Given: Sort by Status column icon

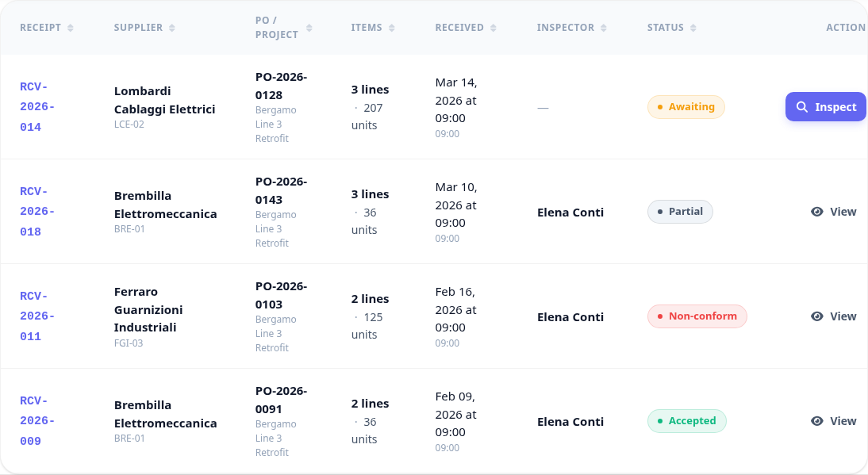Looking at the screenshot, I should 693,28.
